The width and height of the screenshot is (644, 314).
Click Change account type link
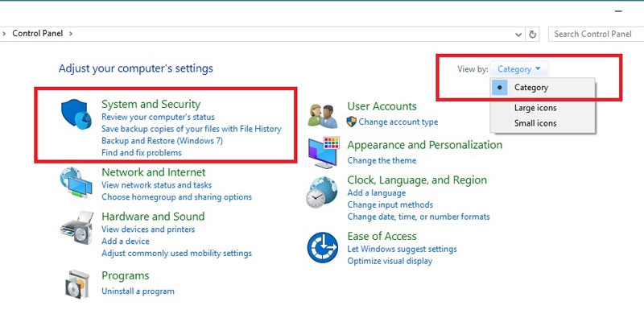tap(398, 122)
